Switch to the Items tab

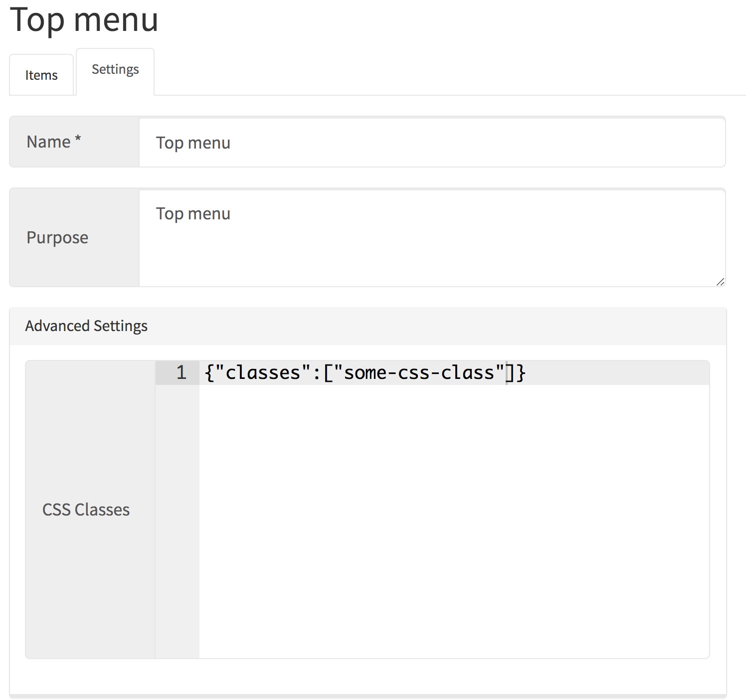pos(41,74)
